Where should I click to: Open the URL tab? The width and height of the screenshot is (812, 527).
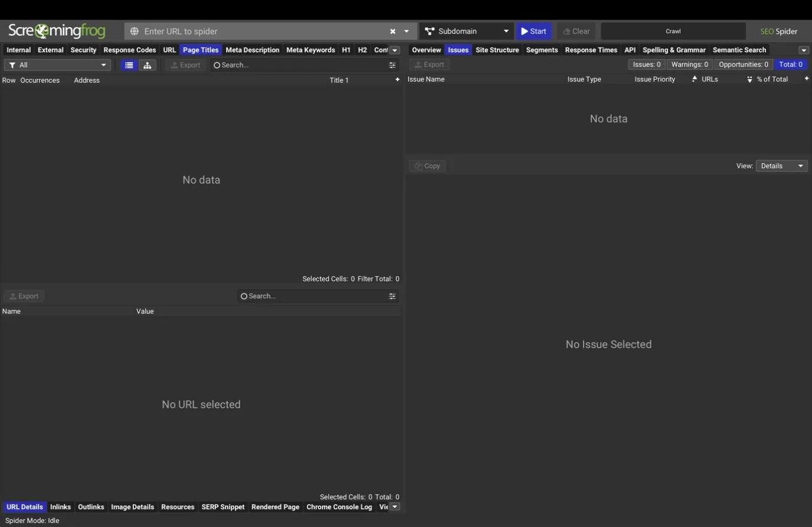pyautogui.click(x=170, y=50)
